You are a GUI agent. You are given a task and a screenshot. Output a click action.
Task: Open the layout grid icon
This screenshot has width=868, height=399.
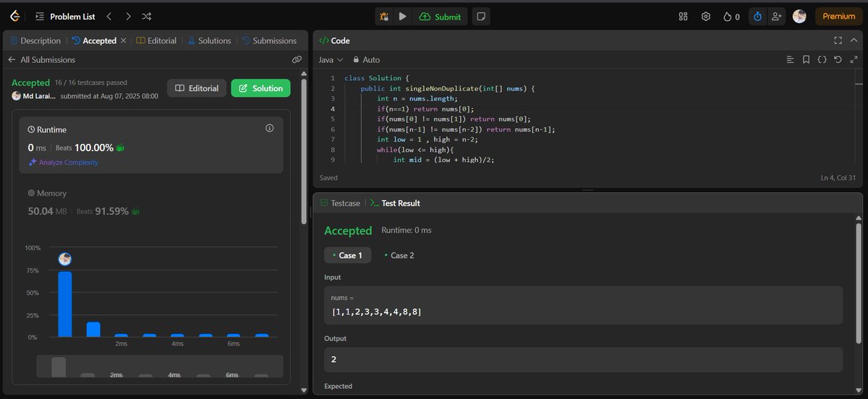(x=684, y=16)
